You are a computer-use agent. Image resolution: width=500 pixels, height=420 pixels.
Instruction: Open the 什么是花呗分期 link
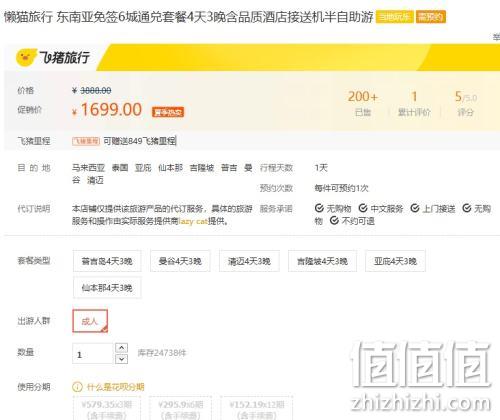[115, 387]
